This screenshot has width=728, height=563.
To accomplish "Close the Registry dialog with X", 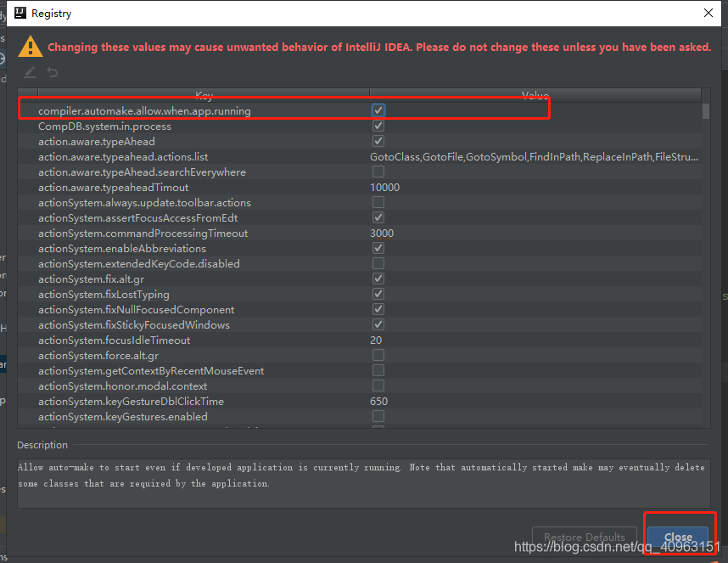I will (x=708, y=13).
